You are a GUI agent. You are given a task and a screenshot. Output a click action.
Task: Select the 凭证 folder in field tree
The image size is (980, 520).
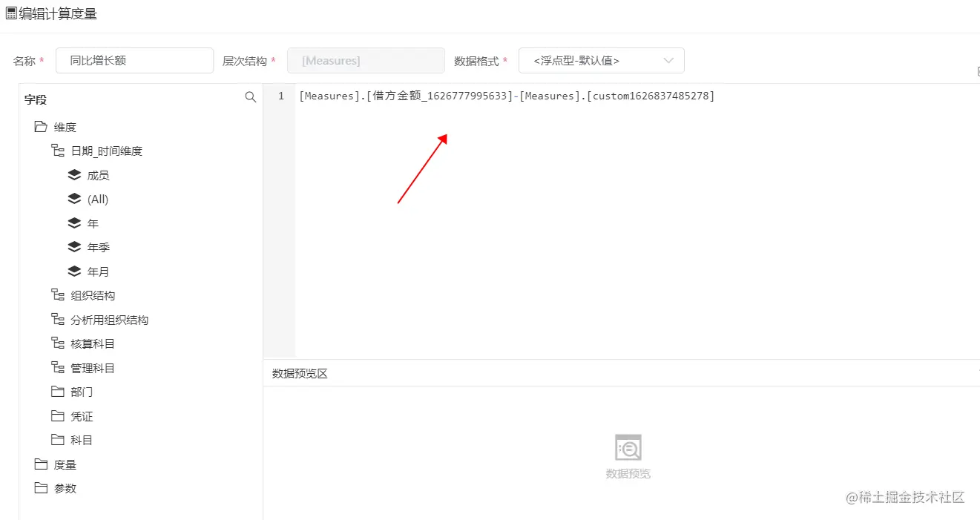click(58, 415)
